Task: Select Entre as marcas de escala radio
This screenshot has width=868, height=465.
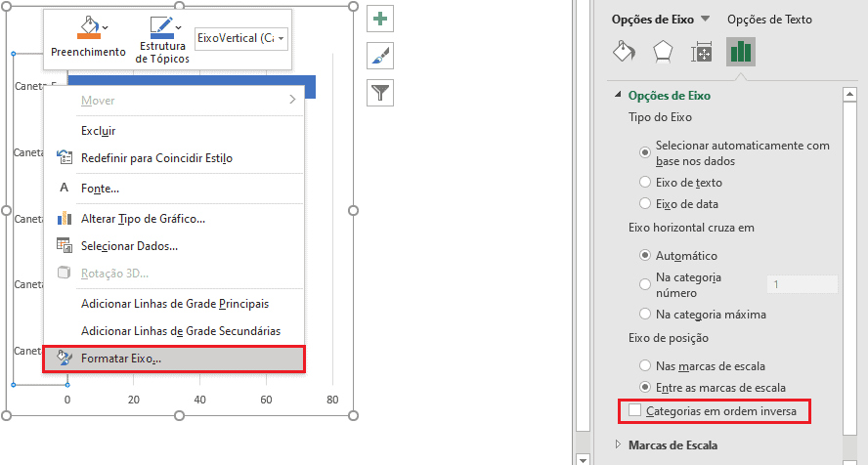Action: click(645, 387)
